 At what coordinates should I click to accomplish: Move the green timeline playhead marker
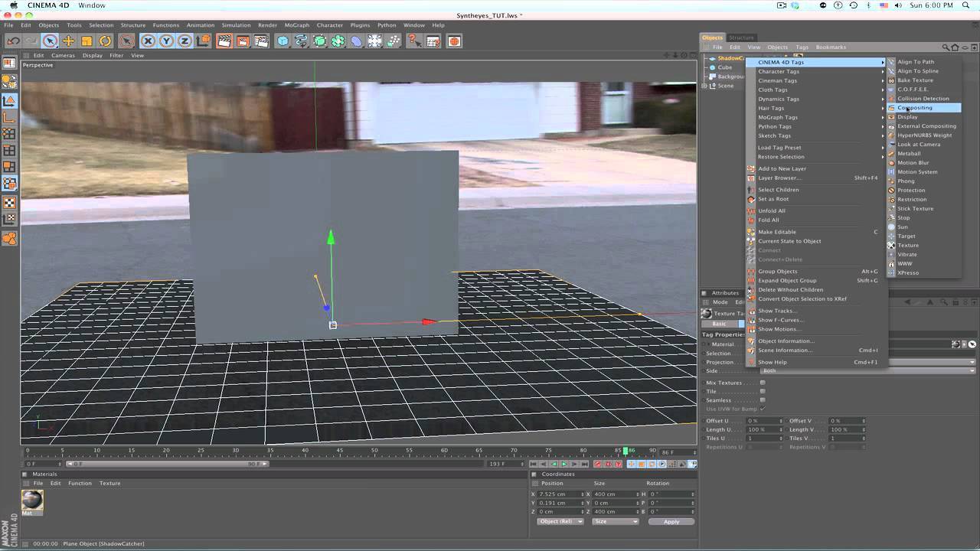[626, 451]
